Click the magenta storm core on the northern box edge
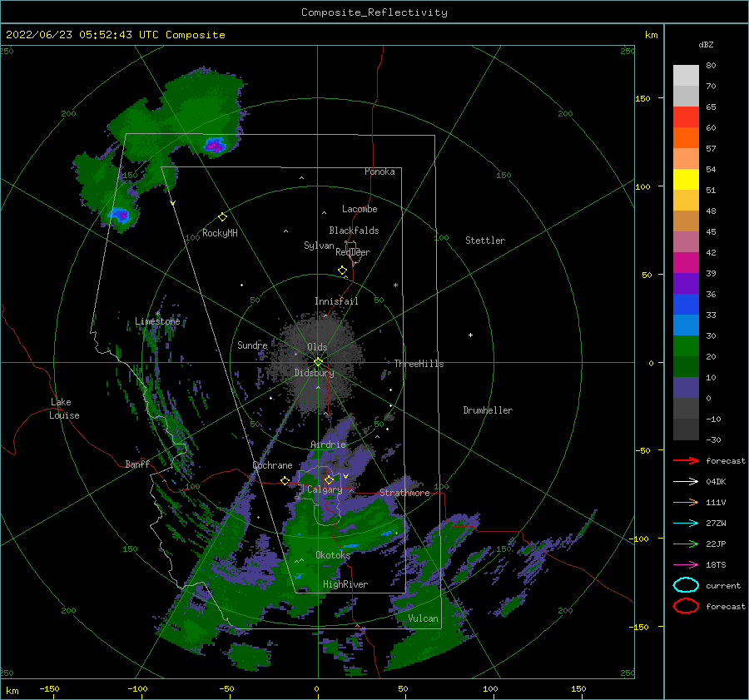The image size is (749, 700). (215, 146)
